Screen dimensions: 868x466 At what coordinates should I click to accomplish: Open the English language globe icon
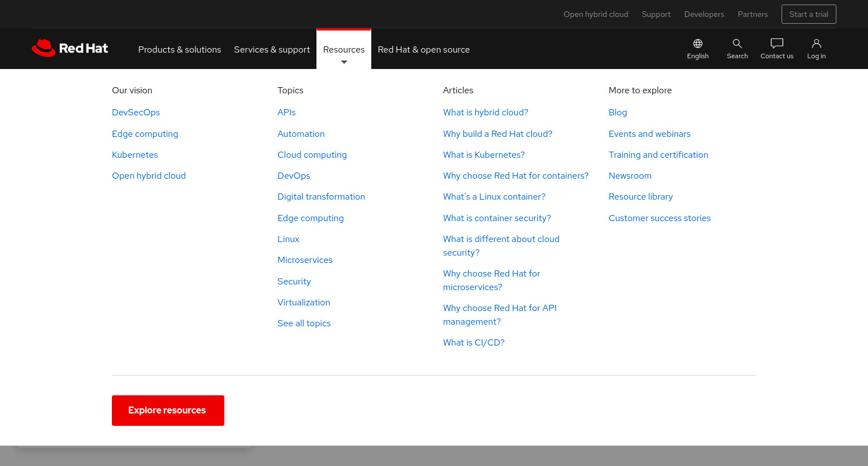pyautogui.click(x=698, y=44)
